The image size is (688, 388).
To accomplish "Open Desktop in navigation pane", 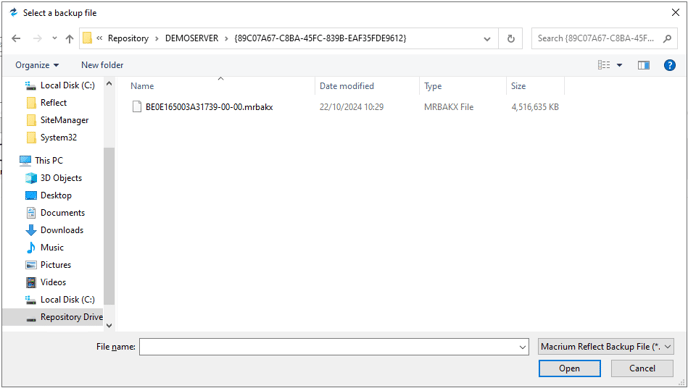I will pyautogui.click(x=56, y=195).
